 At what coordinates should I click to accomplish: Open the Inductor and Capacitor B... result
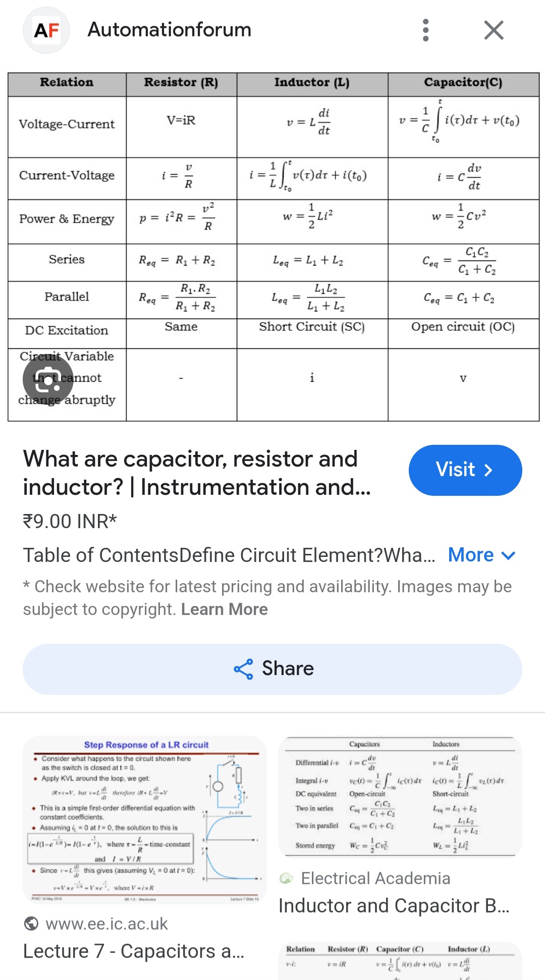point(394,906)
